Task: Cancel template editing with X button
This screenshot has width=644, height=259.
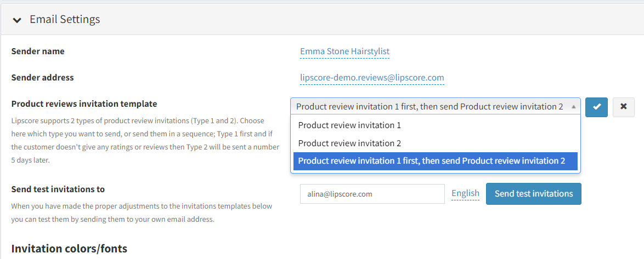Action: point(623,107)
